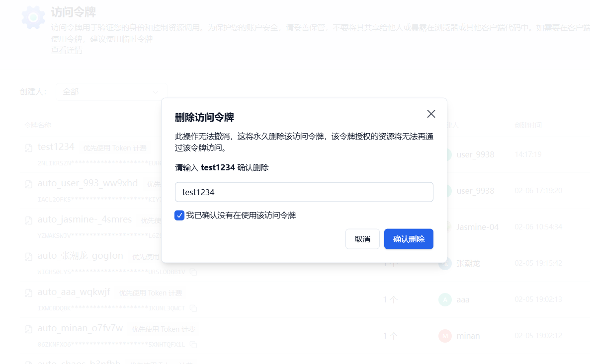Viewport: 590px width, 364px height.
Task: Click the 删除访问令牌 dialog title
Action: (x=204, y=117)
